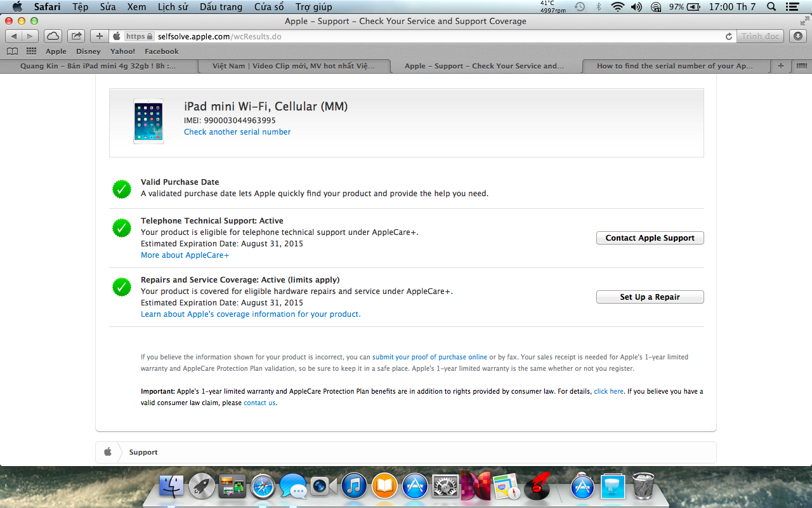Reload the page with the refresh icon

[x=729, y=37]
